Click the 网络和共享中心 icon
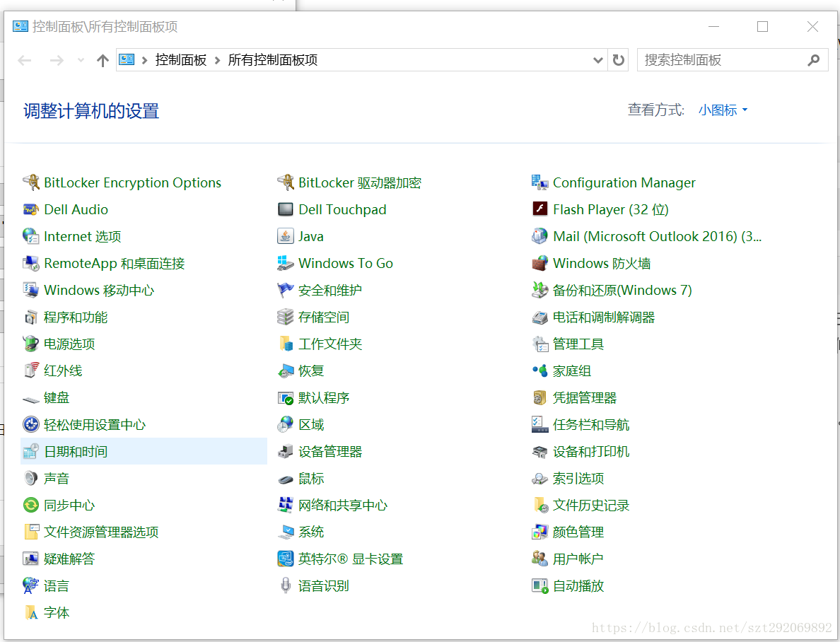Image resolution: width=840 pixels, height=642 pixels. point(286,505)
